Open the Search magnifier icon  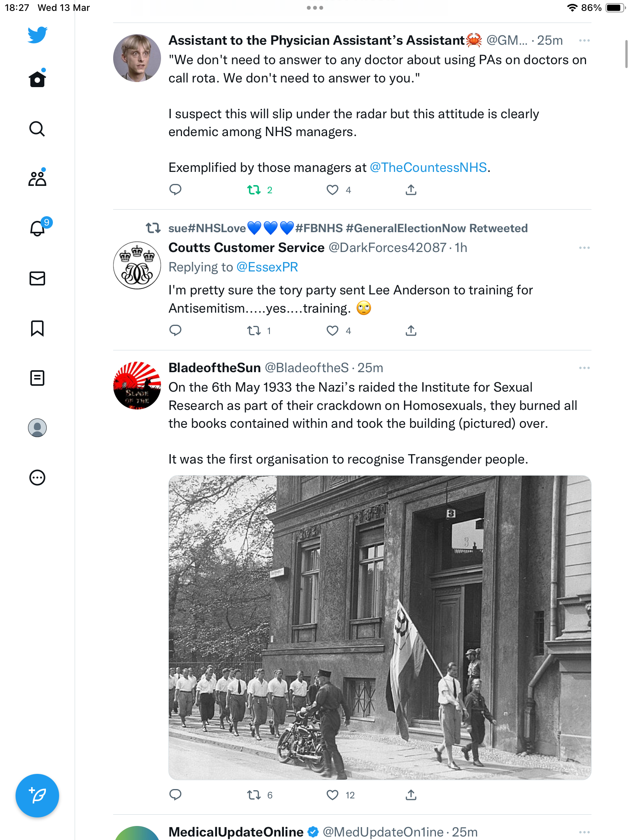(x=37, y=129)
